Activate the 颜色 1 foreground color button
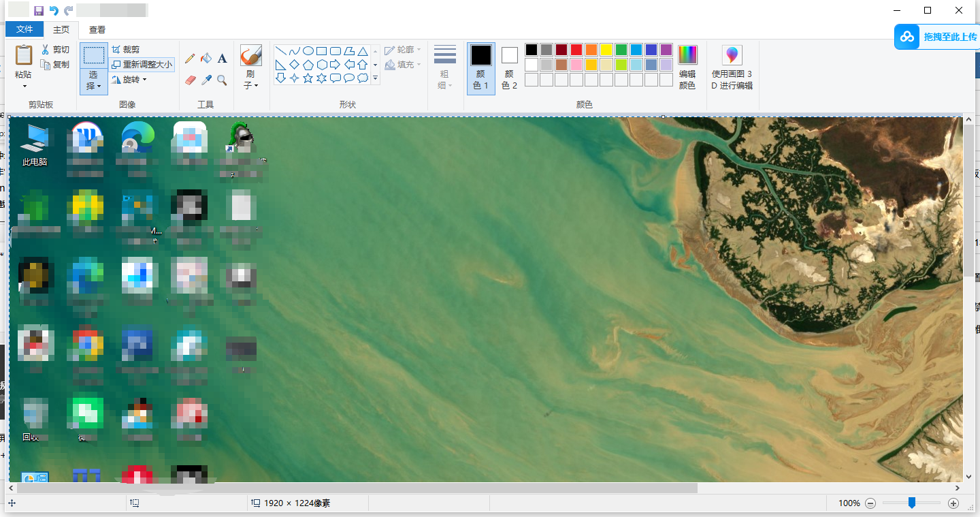The width and height of the screenshot is (980, 517). point(481,68)
